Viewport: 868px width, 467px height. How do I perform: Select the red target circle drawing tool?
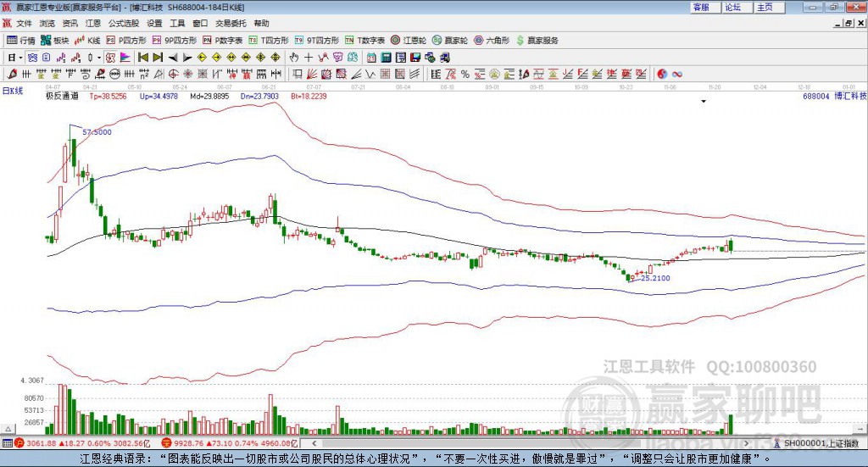click(x=173, y=74)
